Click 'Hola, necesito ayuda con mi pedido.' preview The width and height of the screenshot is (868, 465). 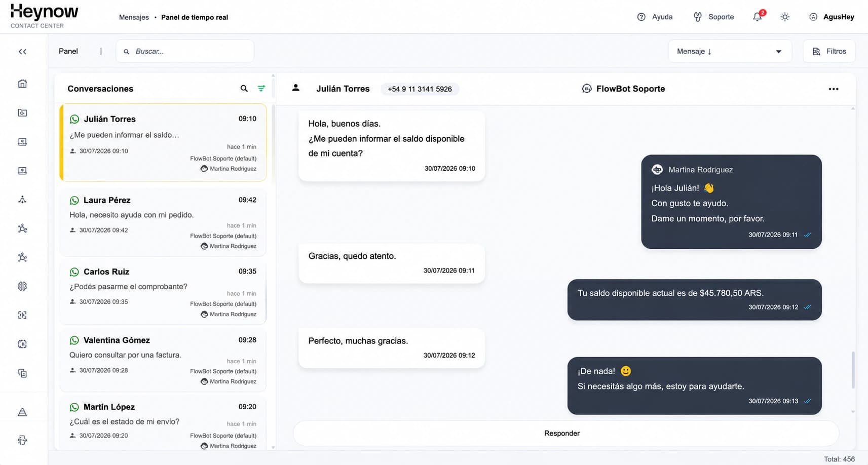pyautogui.click(x=131, y=215)
